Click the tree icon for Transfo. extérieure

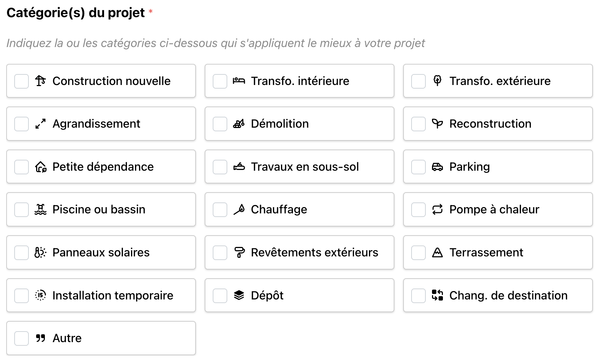(437, 80)
